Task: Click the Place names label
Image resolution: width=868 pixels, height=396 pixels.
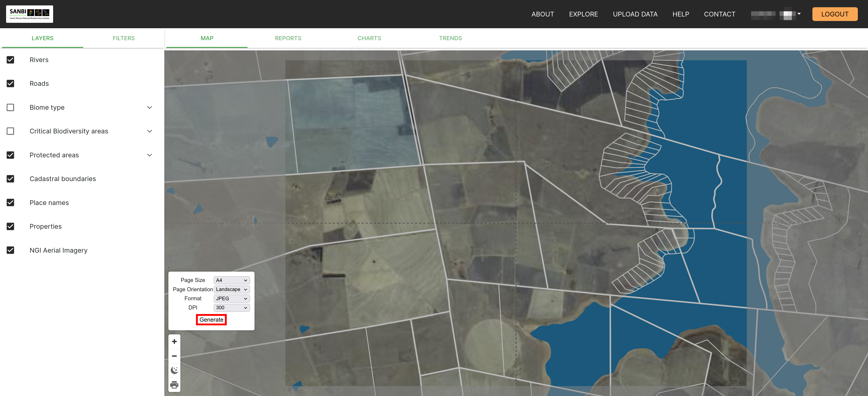Action: point(49,203)
